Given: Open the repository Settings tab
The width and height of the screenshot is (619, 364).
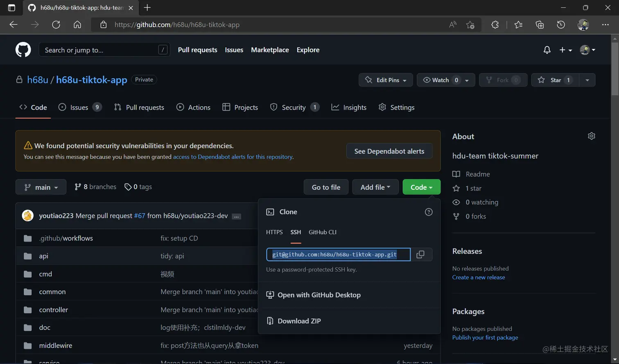Looking at the screenshot, I should 396,107.
